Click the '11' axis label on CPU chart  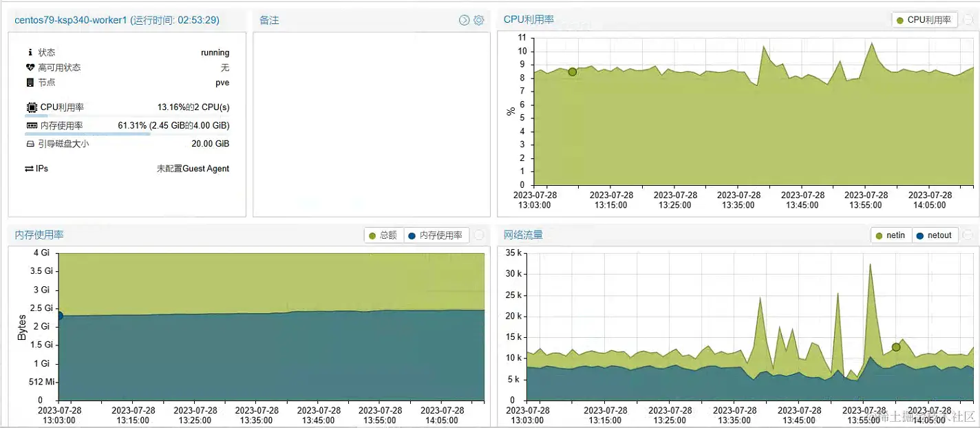point(522,38)
